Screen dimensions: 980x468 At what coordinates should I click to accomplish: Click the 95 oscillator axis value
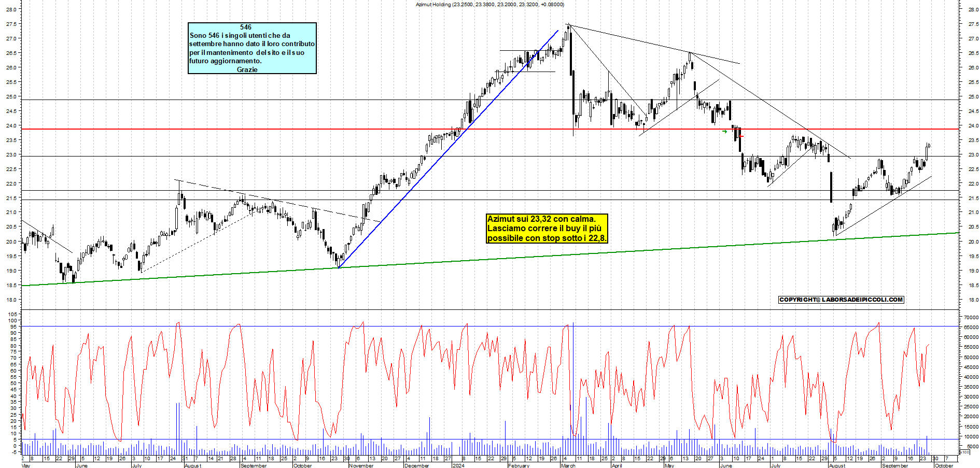14,327
